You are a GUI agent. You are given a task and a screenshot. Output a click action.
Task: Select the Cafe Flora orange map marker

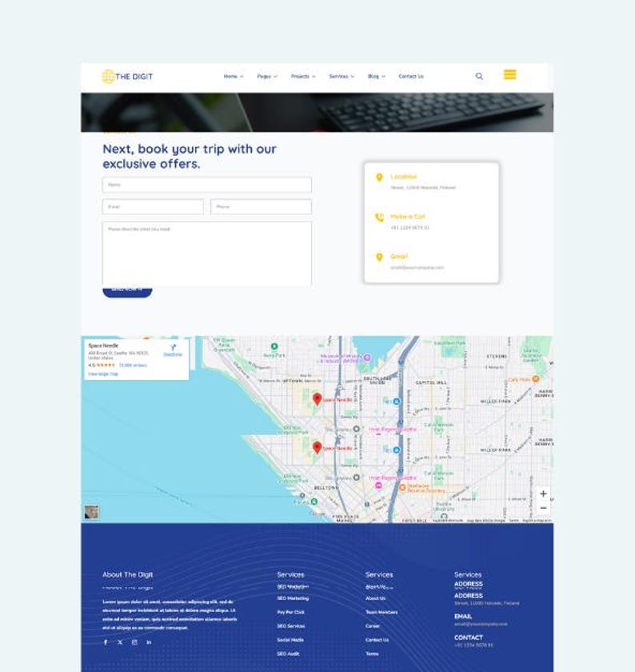tap(535, 379)
